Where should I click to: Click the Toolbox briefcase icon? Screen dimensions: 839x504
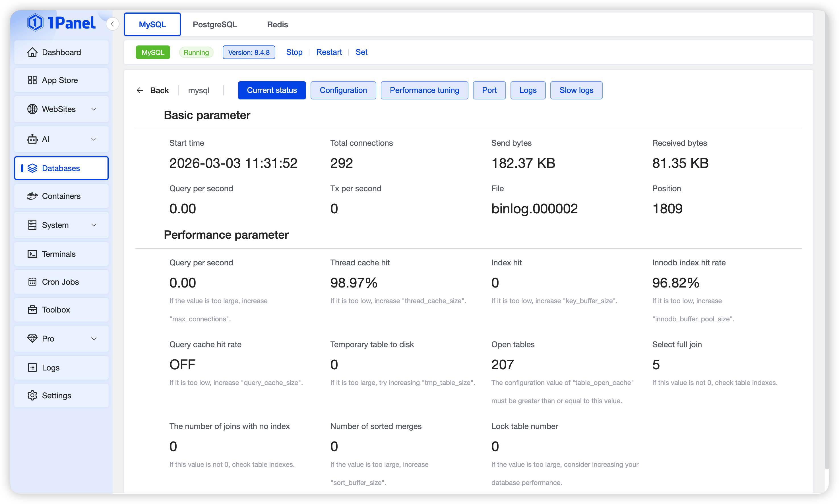coord(32,310)
